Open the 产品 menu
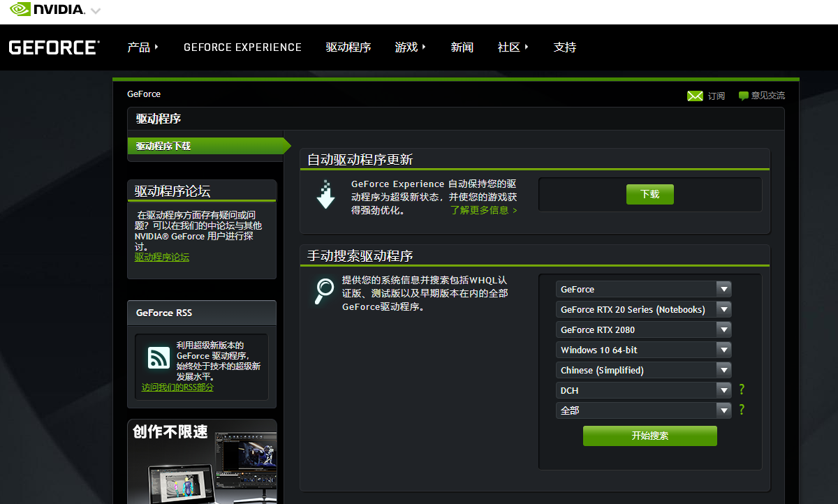The width and height of the screenshot is (838, 504). pos(142,47)
